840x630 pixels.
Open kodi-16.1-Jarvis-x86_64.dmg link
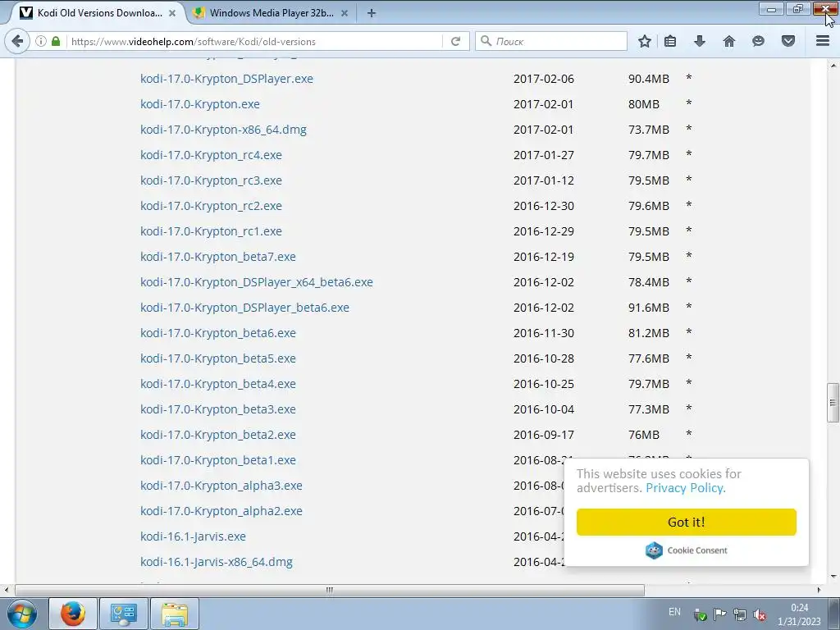point(217,562)
